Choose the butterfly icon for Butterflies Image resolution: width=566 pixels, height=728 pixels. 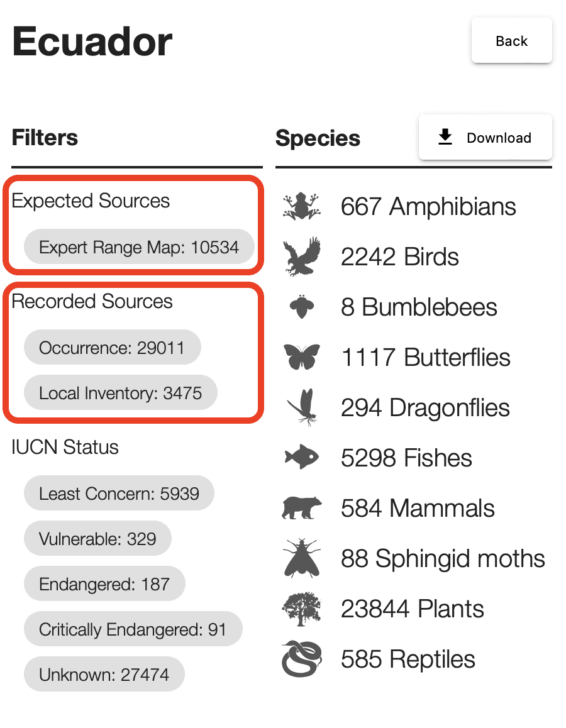[x=302, y=356]
